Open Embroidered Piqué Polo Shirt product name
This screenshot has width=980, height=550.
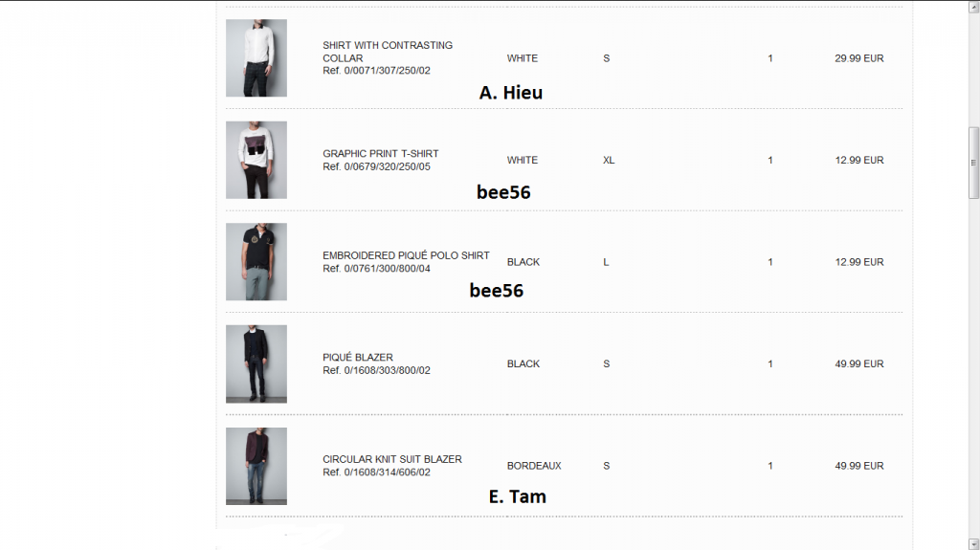pyautogui.click(x=406, y=255)
